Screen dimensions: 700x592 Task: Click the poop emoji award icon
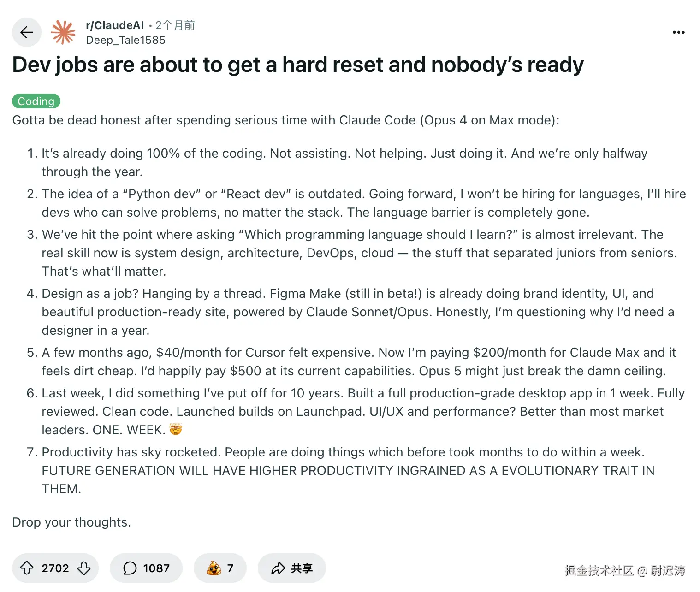[214, 568]
